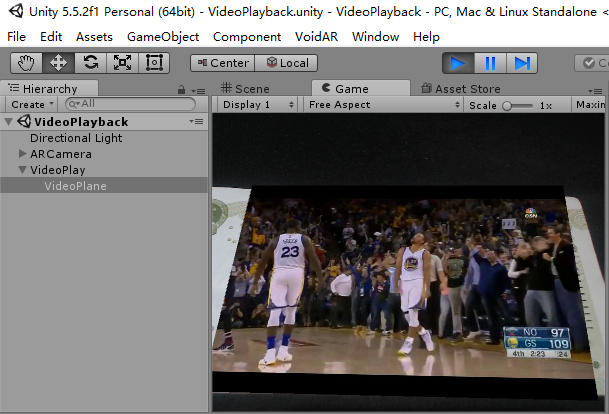This screenshot has width=609, height=414.
Task: Click the Hierarchy search field
Action: coord(130,104)
